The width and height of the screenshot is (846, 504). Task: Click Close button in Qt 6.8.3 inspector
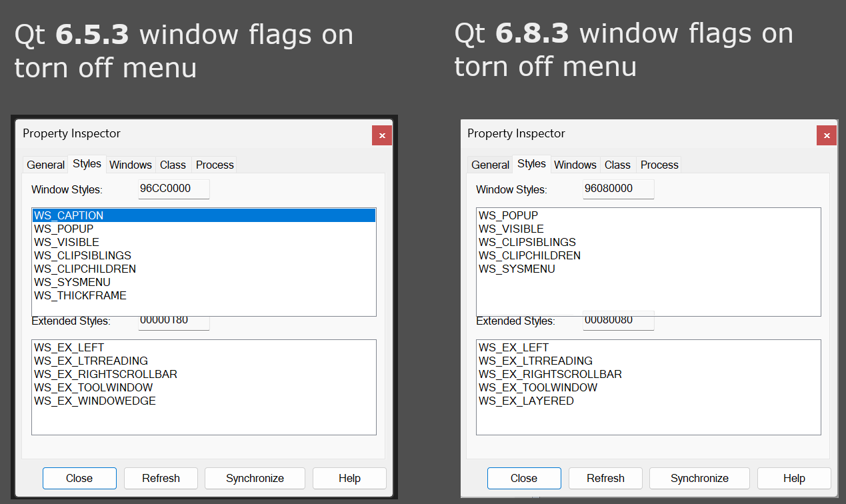524,478
